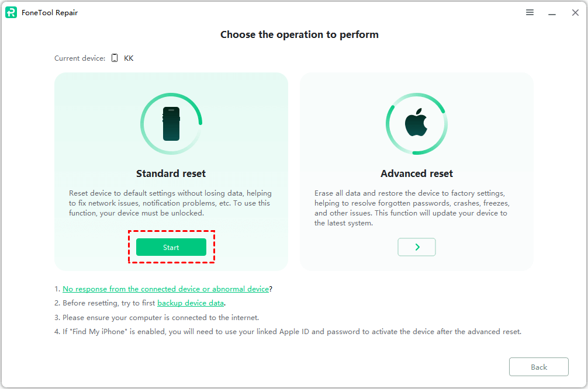588x389 pixels.
Task: Minimize the FoneTool Repair window
Action: [552, 13]
